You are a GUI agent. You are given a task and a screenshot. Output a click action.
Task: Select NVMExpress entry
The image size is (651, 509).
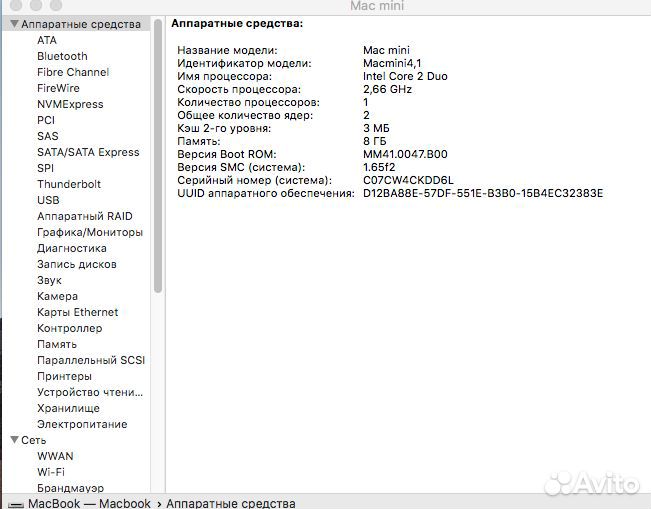tap(70, 104)
